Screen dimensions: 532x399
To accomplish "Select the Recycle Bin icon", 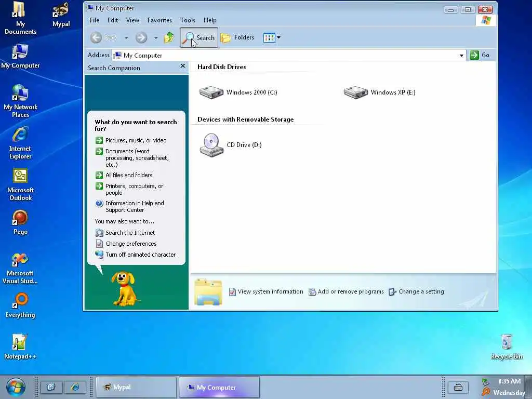I will click(x=507, y=347).
